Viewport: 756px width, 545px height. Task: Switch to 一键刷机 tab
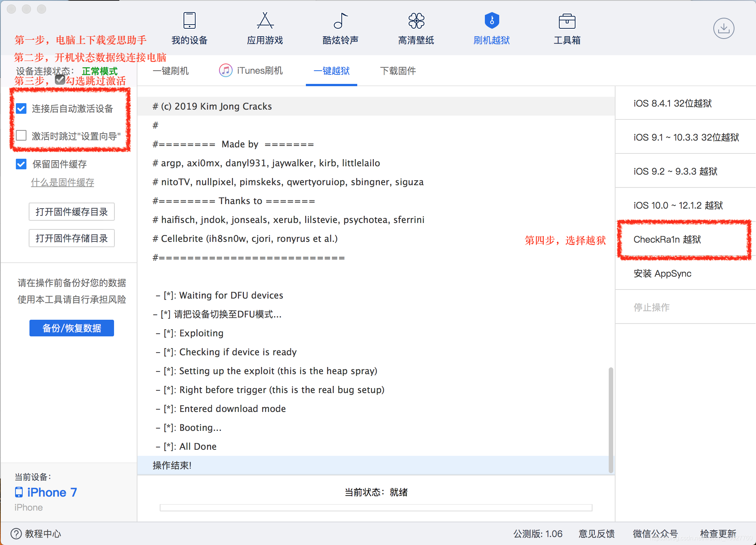point(171,71)
